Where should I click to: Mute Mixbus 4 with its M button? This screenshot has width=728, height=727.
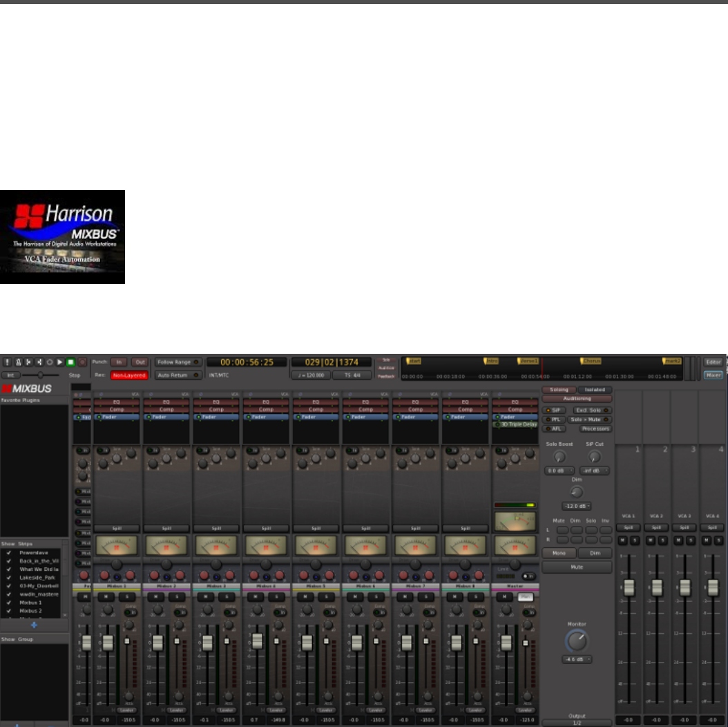tap(256, 596)
